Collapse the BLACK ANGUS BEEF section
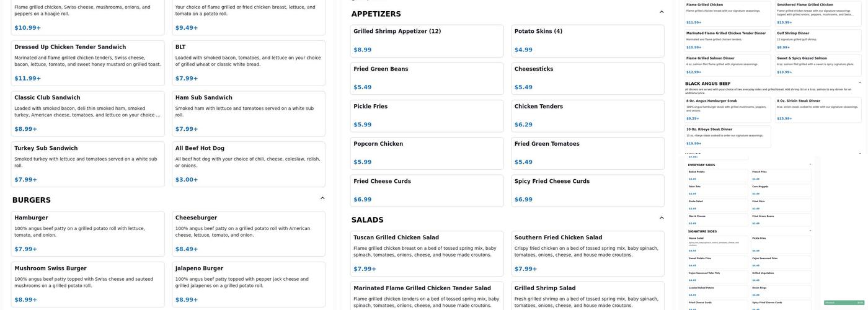Screen dimensions: 868x310 point(859,83)
